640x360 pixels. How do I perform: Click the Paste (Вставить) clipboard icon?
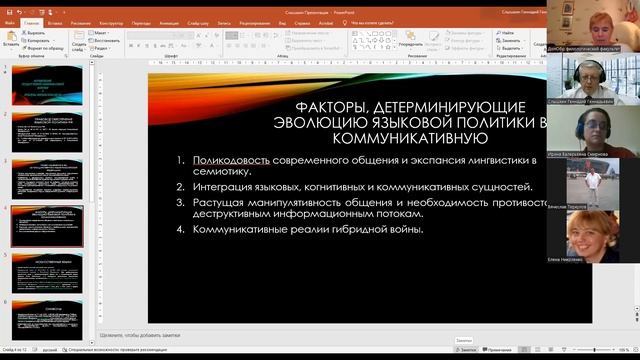[11, 37]
